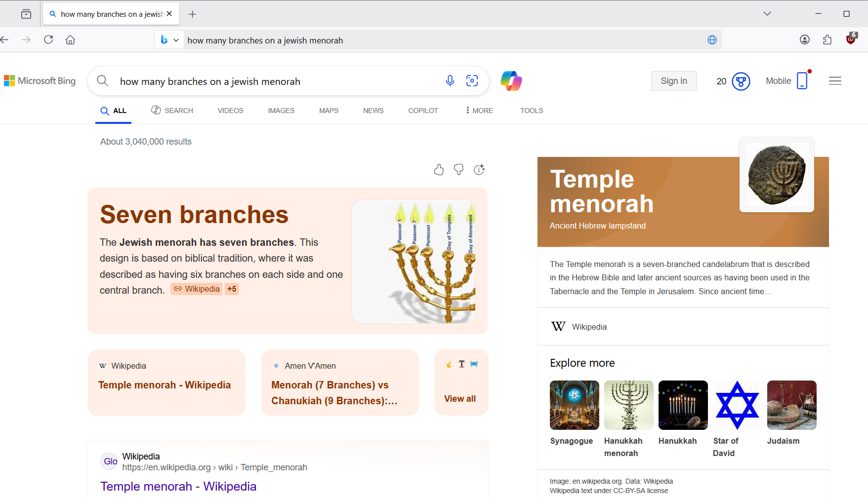Click the browser address bar text
Image resolution: width=868 pixels, height=497 pixels.
click(x=265, y=40)
